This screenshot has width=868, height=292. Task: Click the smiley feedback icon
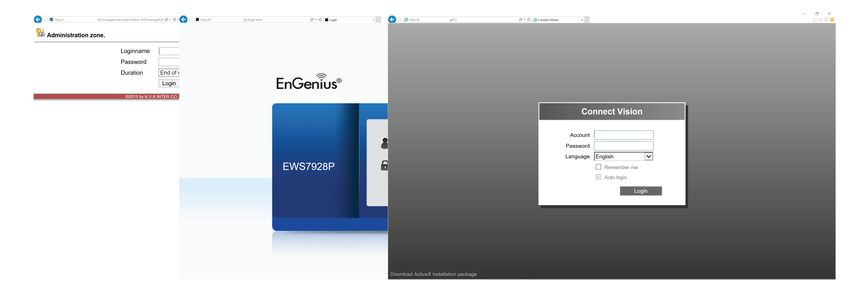point(832,20)
